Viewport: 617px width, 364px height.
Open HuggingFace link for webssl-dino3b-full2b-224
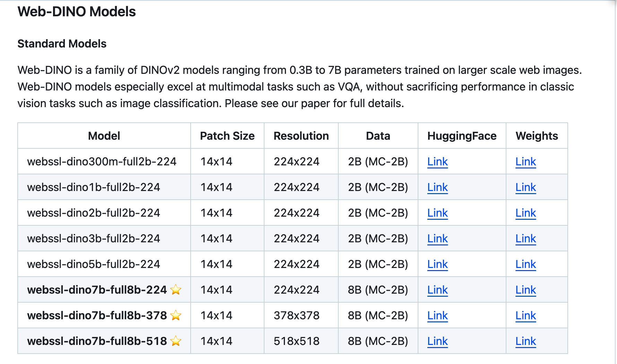point(437,239)
